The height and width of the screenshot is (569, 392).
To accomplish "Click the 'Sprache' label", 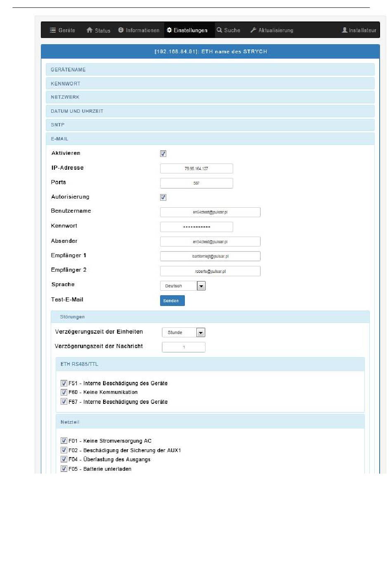I will click(x=63, y=284).
